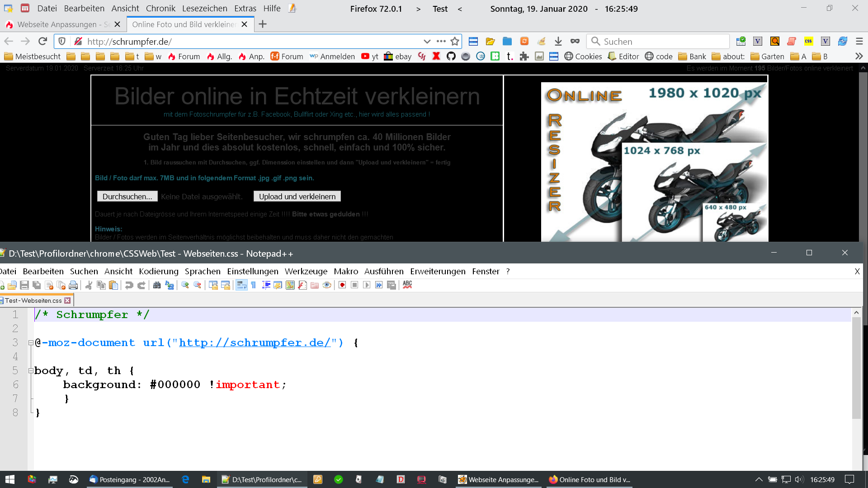Collapse the body, td, th fold marker
Screen dimensions: 868x488
coord(31,371)
